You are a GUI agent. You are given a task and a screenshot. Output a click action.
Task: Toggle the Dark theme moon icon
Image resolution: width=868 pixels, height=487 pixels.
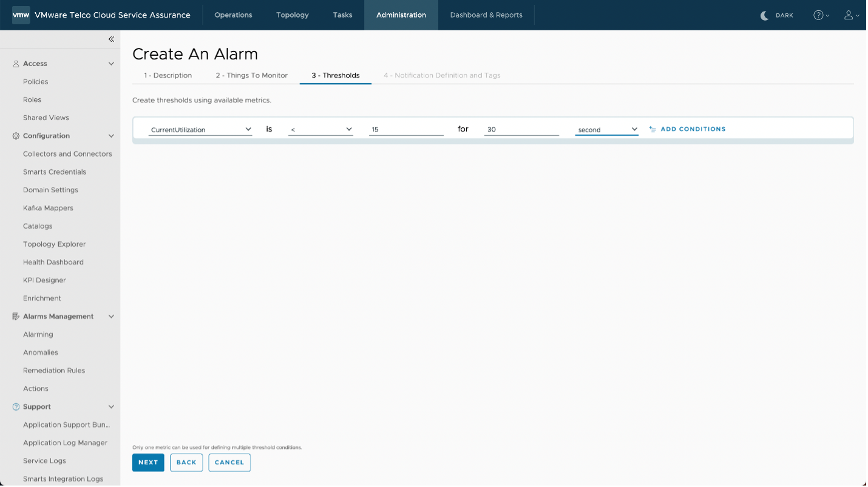tap(765, 15)
